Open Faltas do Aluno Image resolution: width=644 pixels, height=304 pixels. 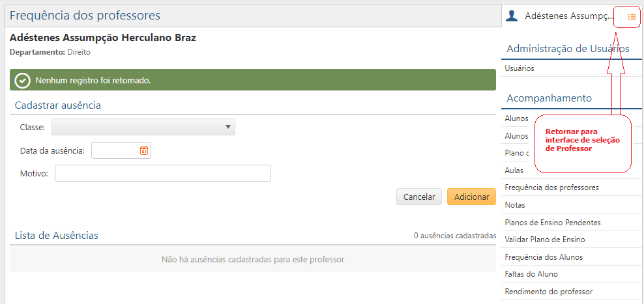pos(531,274)
